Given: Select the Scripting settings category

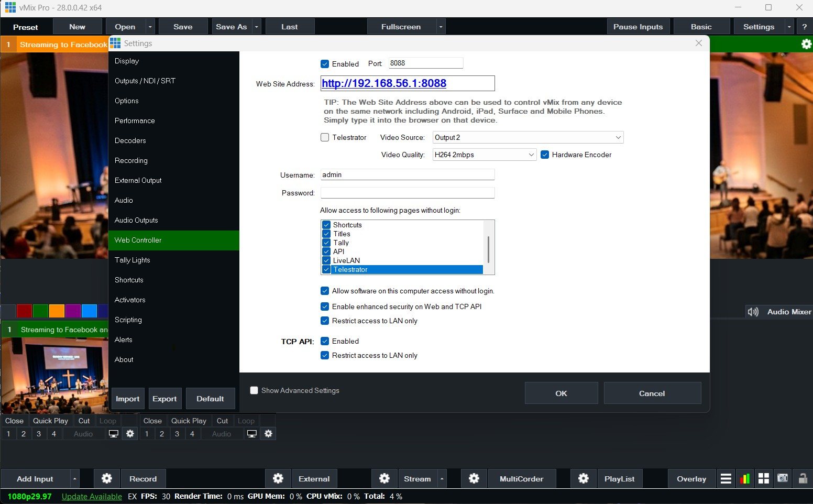Looking at the screenshot, I should (174, 320).
